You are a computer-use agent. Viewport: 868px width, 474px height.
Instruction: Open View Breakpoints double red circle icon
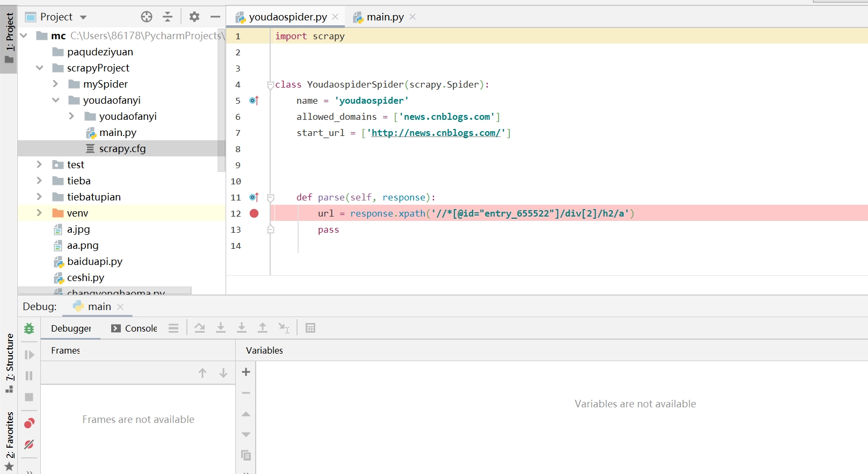click(x=29, y=423)
